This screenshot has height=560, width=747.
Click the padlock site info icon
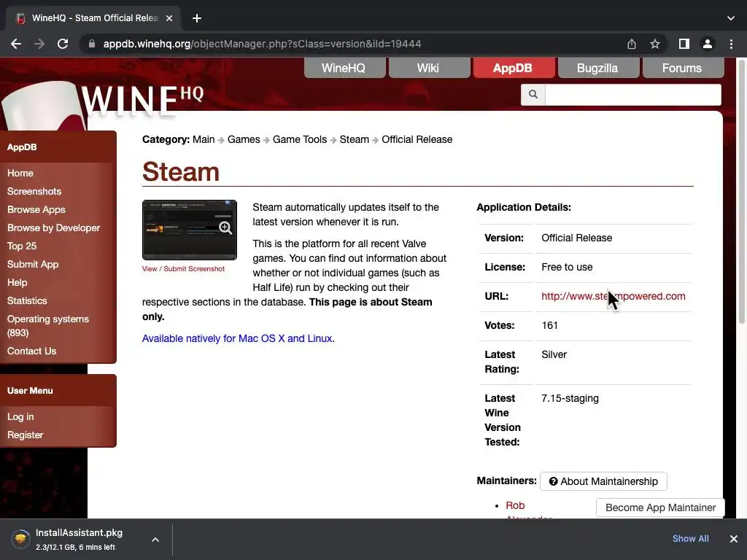pyautogui.click(x=92, y=44)
